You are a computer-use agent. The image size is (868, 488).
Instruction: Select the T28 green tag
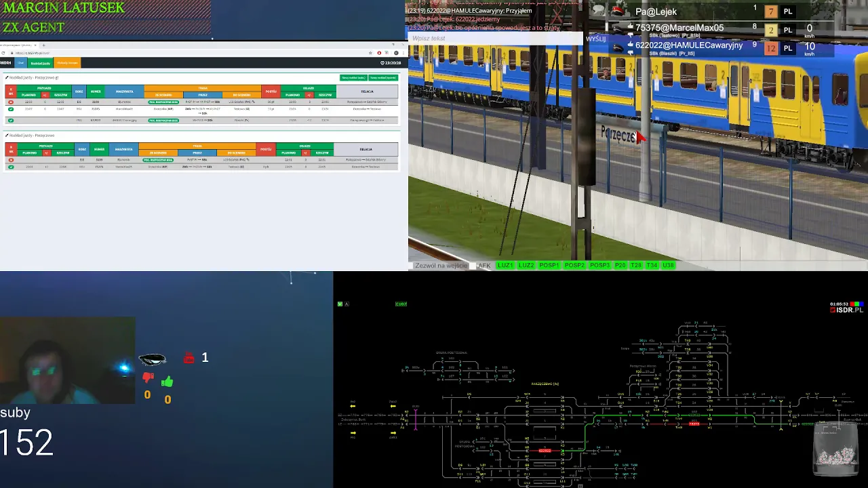pyautogui.click(x=636, y=266)
